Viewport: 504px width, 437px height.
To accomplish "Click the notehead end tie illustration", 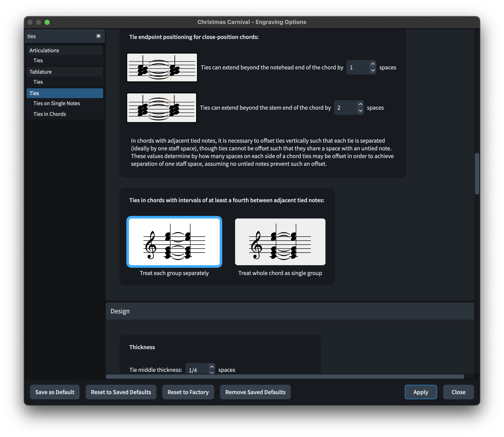I will [162, 67].
